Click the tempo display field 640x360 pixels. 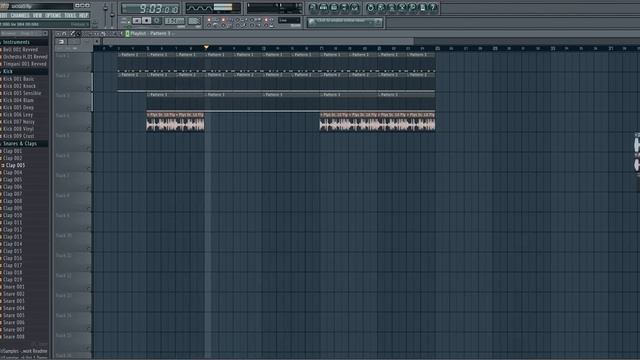[x=174, y=21]
